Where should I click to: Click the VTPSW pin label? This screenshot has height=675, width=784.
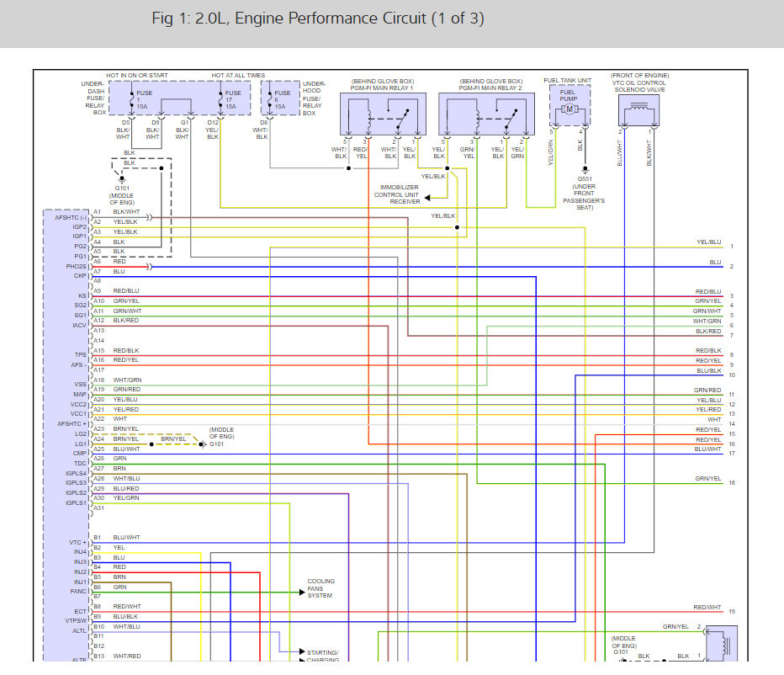click(x=76, y=621)
